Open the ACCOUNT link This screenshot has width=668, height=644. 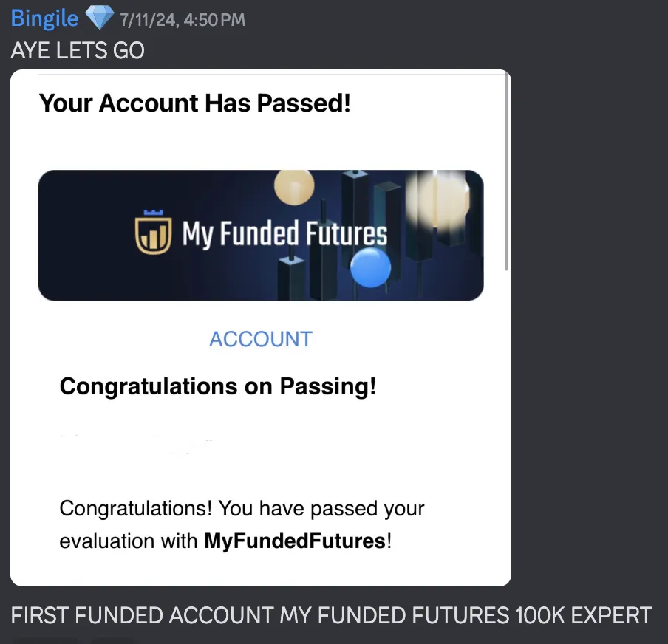click(261, 340)
